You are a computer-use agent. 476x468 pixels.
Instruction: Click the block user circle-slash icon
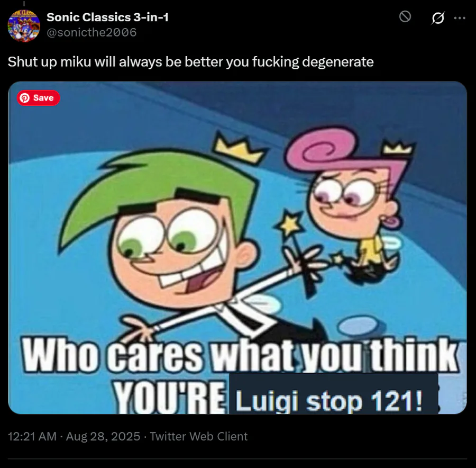(x=405, y=17)
